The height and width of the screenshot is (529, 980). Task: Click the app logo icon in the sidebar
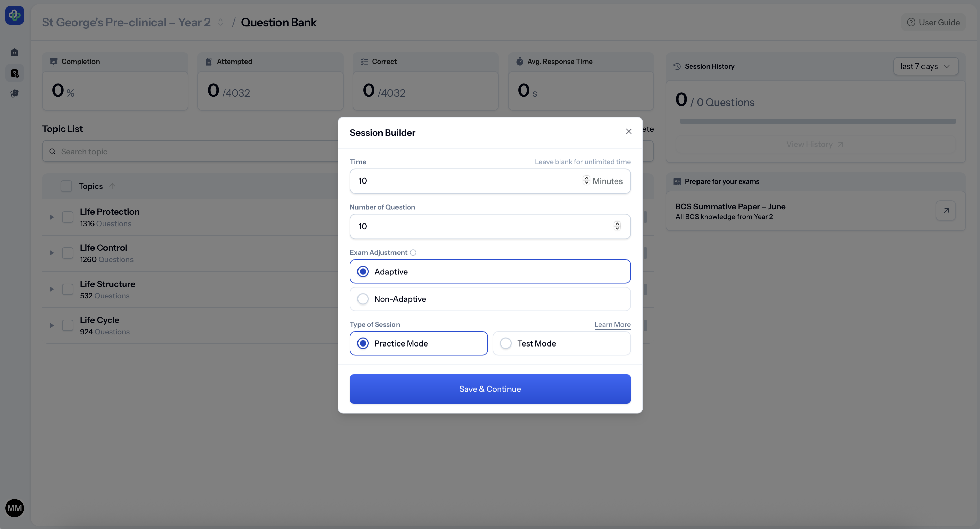coord(14,15)
